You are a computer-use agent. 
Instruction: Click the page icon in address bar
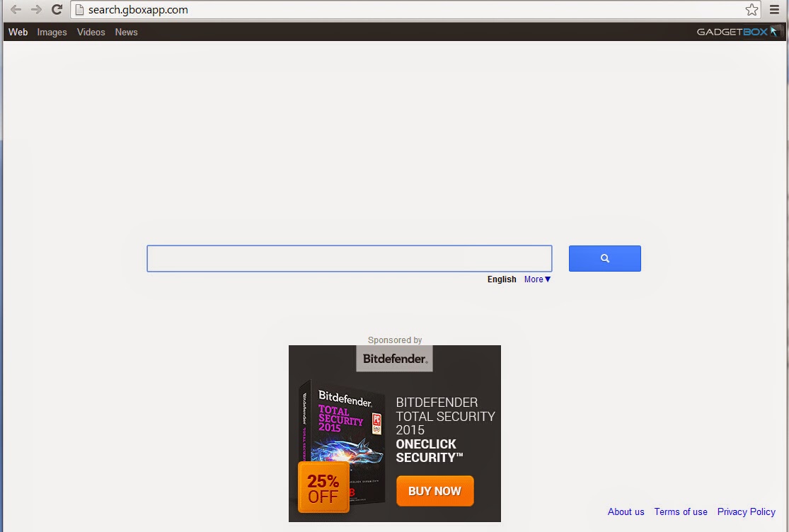[79, 10]
